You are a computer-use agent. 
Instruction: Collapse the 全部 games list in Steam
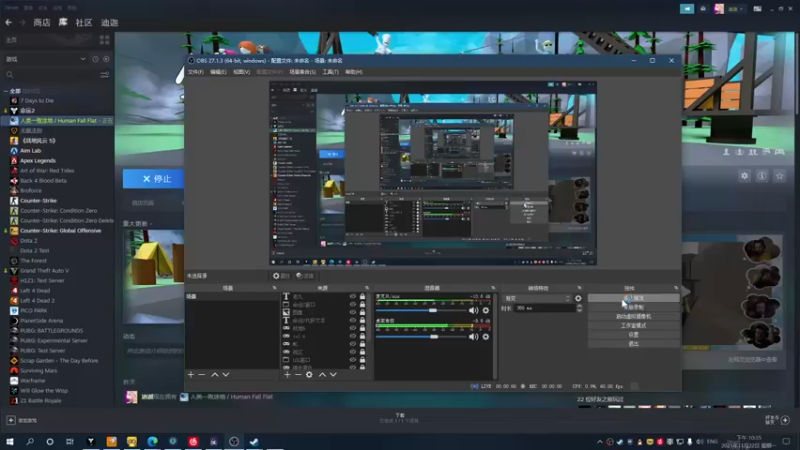pos(6,91)
